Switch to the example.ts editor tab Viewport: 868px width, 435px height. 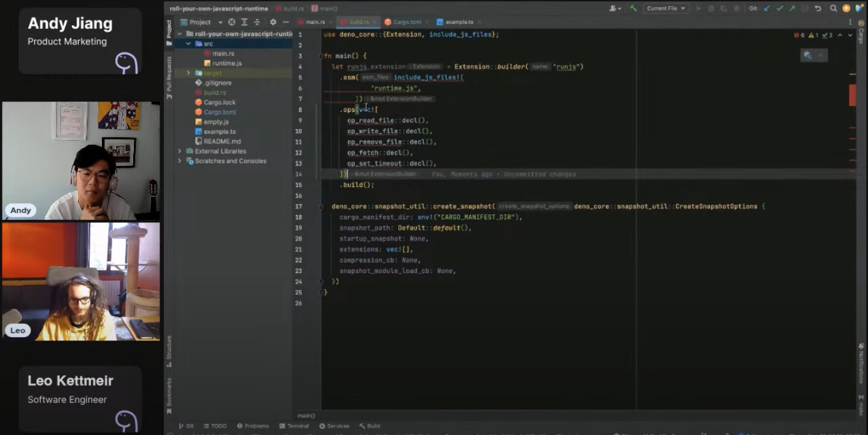coord(460,22)
